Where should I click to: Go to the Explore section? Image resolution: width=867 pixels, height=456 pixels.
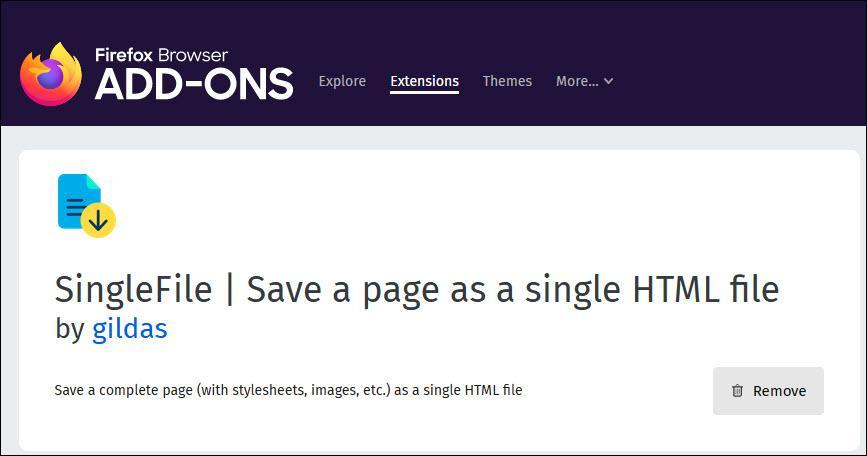click(x=342, y=81)
